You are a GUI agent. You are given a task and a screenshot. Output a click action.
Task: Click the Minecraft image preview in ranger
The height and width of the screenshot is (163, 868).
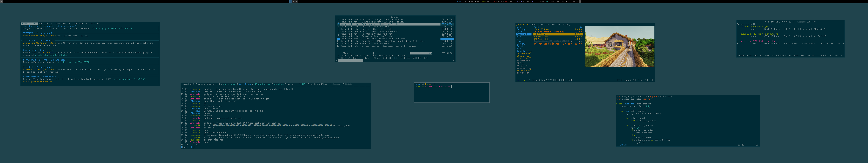click(619, 47)
